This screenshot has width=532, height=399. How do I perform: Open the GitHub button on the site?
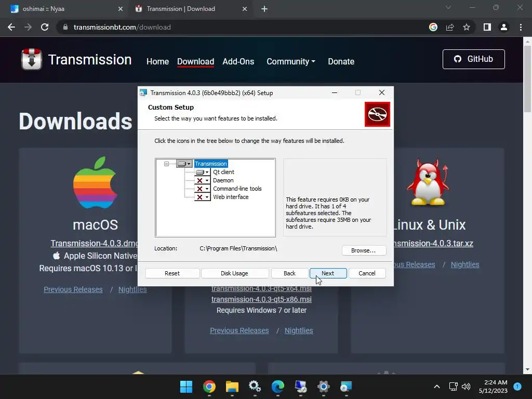(474, 59)
